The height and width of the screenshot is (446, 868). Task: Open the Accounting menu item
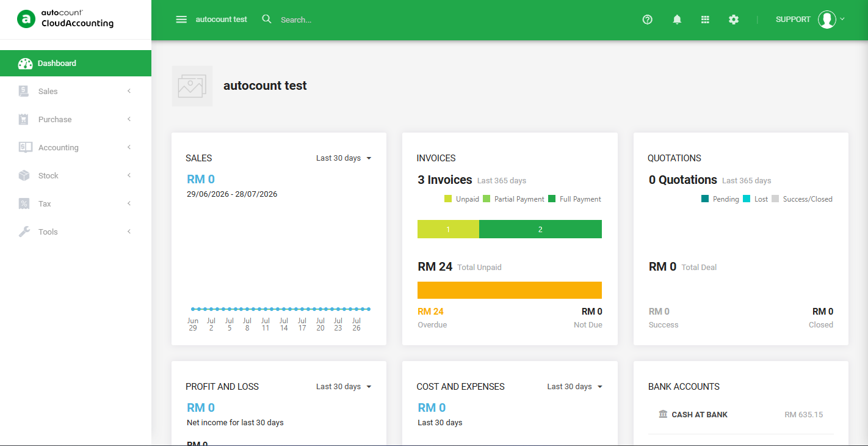pyautogui.click(x=76, y=147)
